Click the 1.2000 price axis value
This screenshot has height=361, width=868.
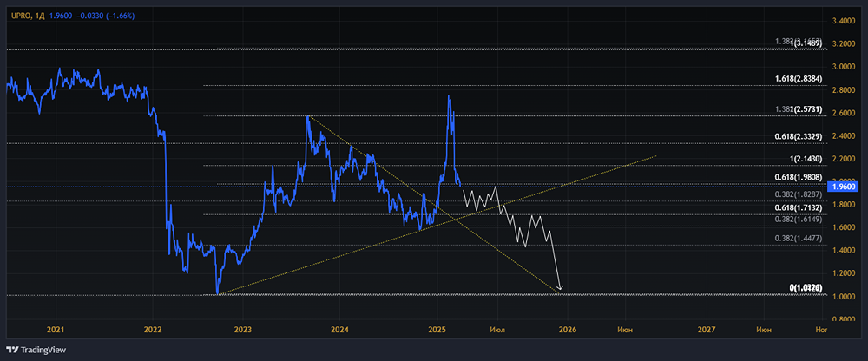[843, 273]
